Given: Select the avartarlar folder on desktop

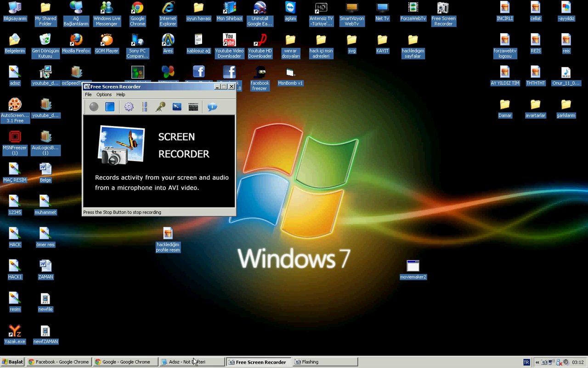Looking at the screenshot, I should [535, 109].
